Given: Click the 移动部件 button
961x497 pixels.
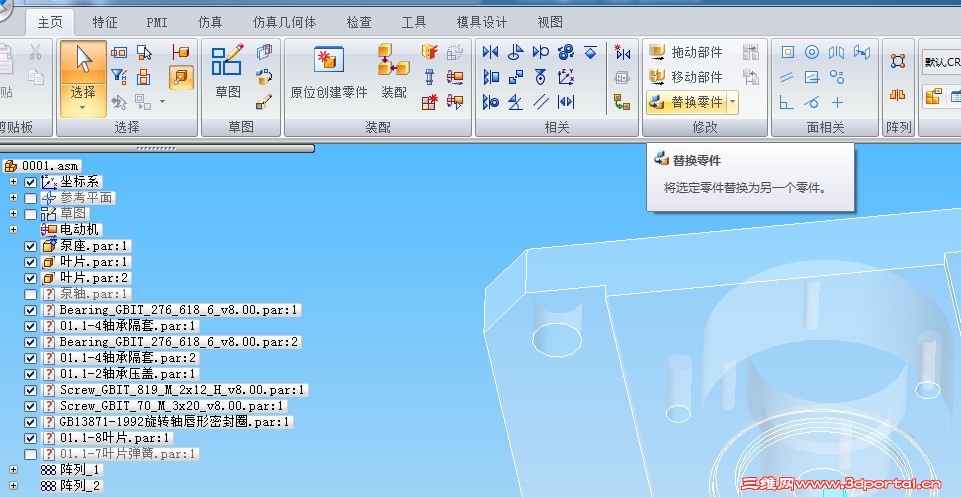Looking at the screenshot, I should 686,77.
